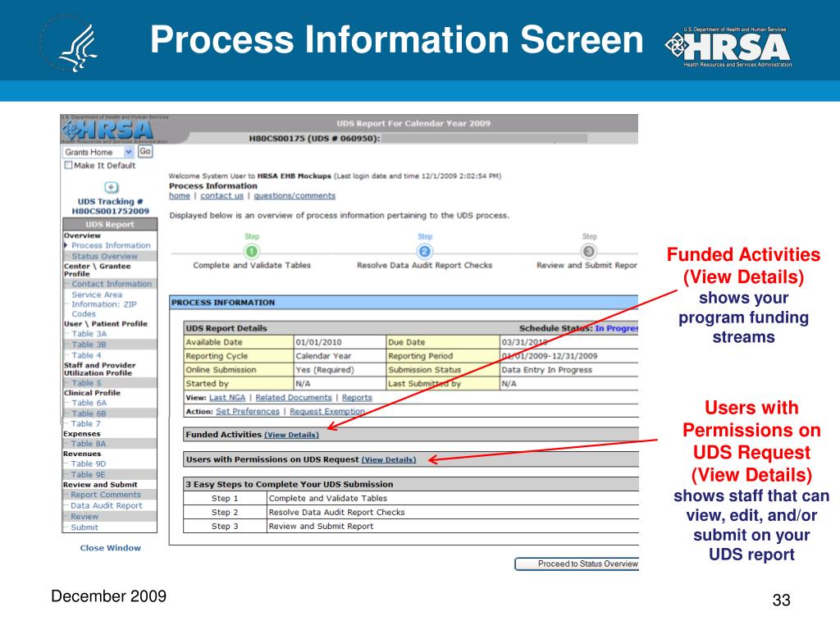Click the Step 1 green circle icon
Viewport: 840px width, 630px height.
pyautogui.click(x=251, y=251)
